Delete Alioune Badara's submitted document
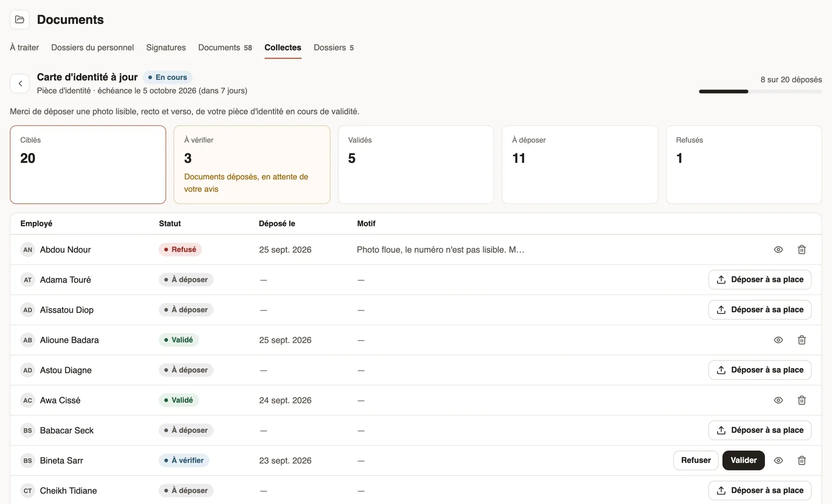 (802, 340)
